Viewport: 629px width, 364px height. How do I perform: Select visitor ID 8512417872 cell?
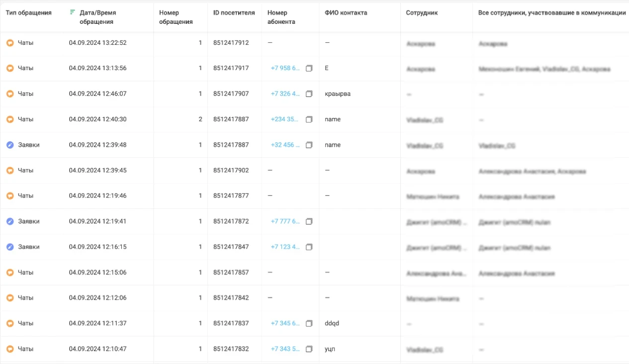pos(231,221)
